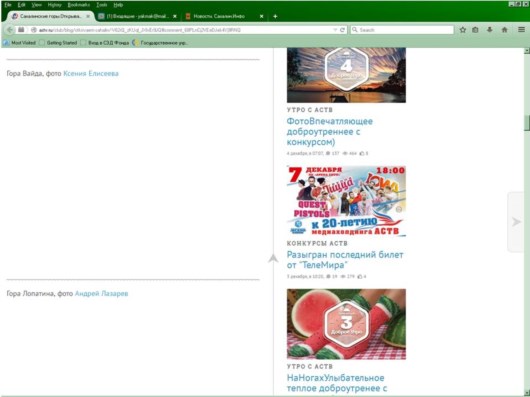Click the scrollbar up arrow

[526, 51]
